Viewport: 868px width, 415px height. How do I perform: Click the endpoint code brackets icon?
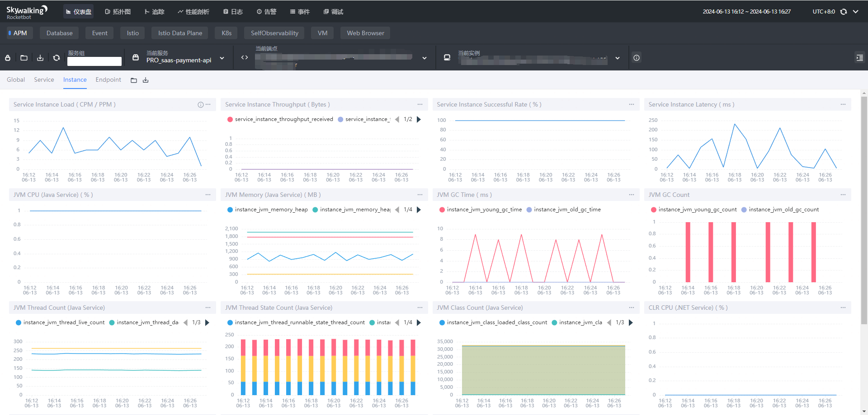coord(245,57)
